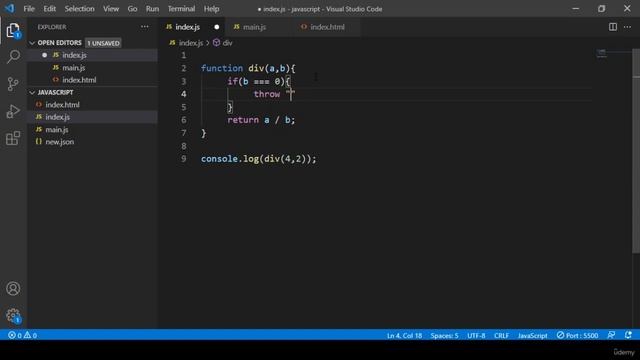
Task: Switch to the index.html editor tab
Action: [x=327, y=27]
